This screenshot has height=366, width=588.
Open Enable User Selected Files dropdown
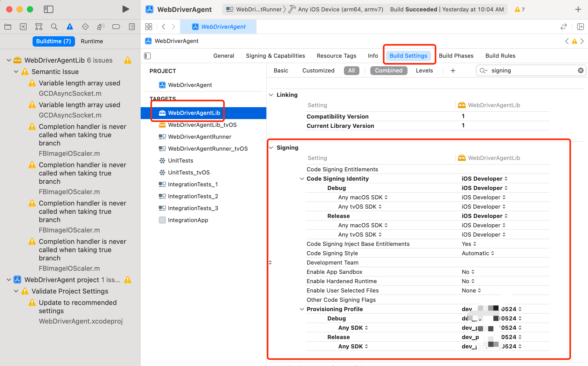coord(471,290)
